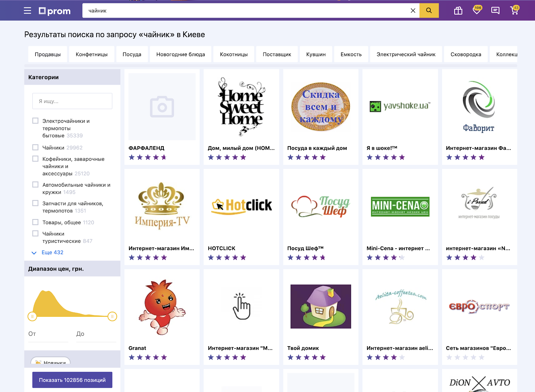Check Электрочайники и термопоты бытовые category
The image size is (535, 392).
pos(35,121)
